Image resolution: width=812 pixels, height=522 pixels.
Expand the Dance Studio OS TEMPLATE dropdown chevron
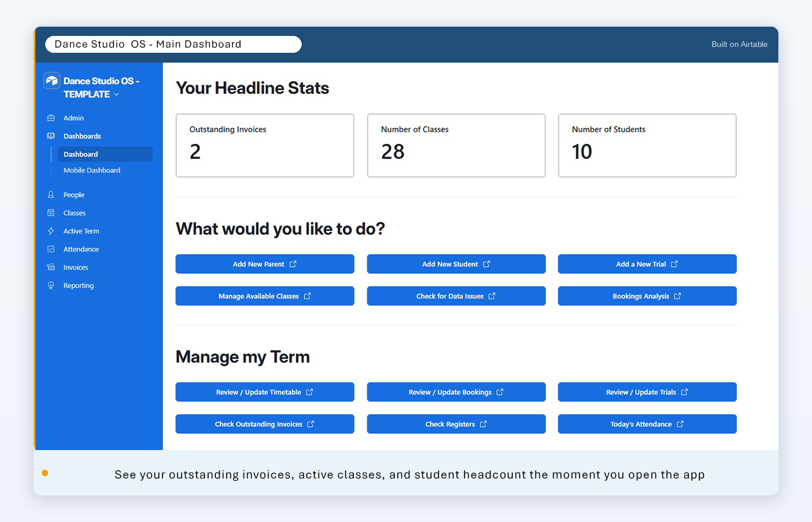117,95
